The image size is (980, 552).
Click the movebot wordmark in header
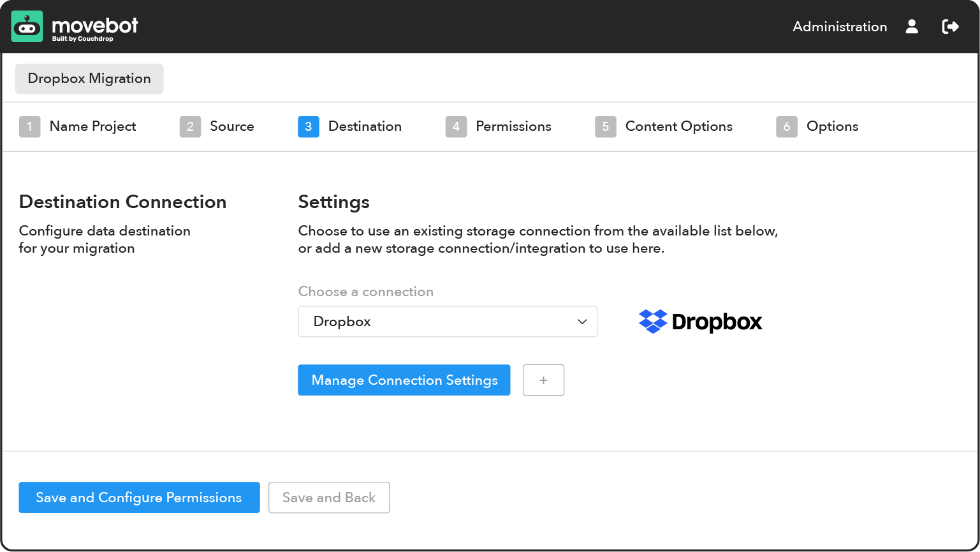(x=94, y=25)
